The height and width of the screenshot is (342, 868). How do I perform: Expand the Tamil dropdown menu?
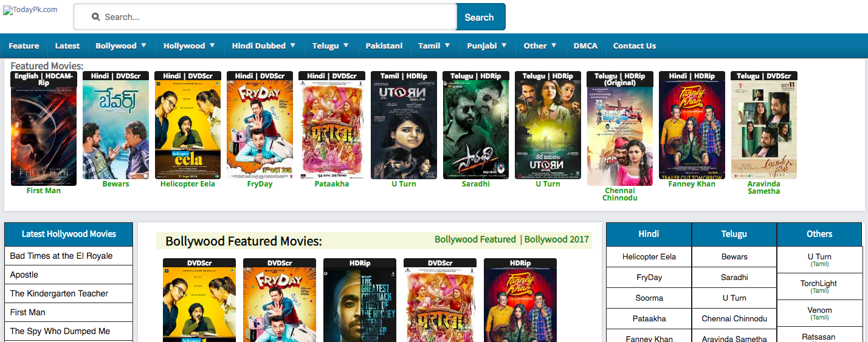click(x=434, y=46)
